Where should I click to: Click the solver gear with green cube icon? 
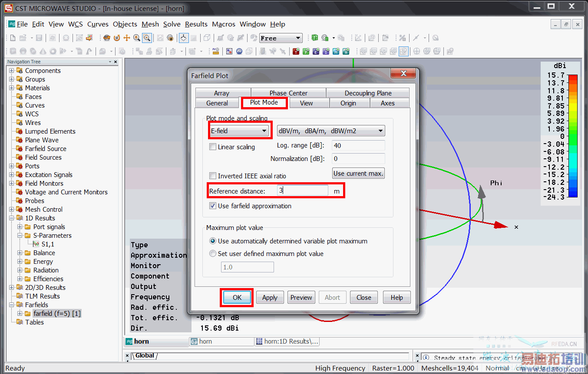(x=325, y=38)
